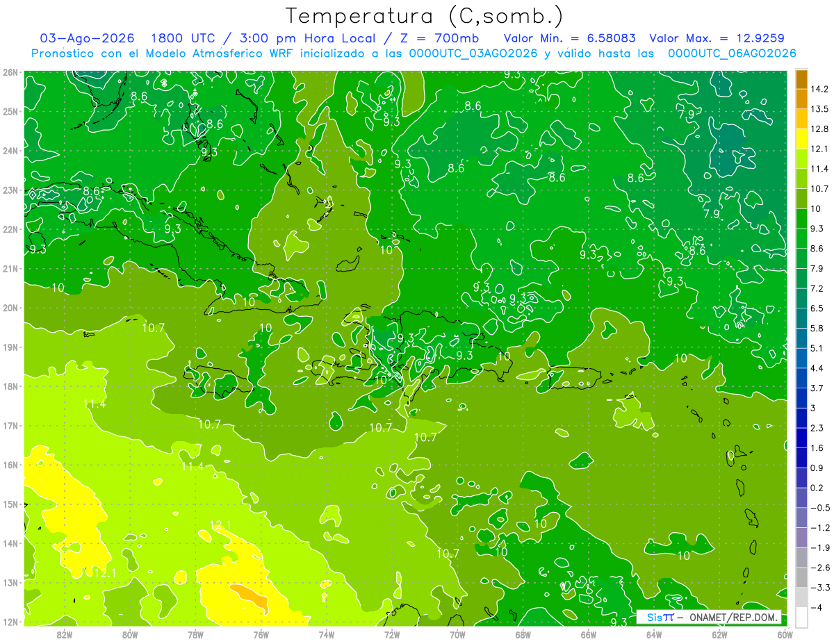Click the '22N' latitude axis label
This screenshot has width=834, height=644.
coord(10,229)
